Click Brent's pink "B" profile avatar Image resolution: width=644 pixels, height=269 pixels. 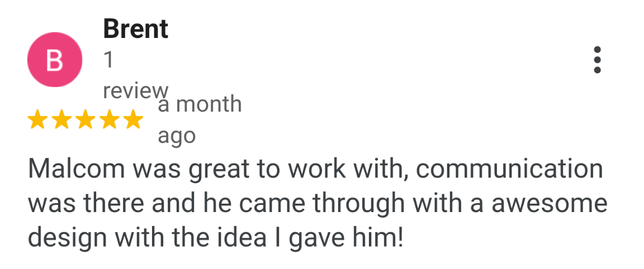pos(55,60)
